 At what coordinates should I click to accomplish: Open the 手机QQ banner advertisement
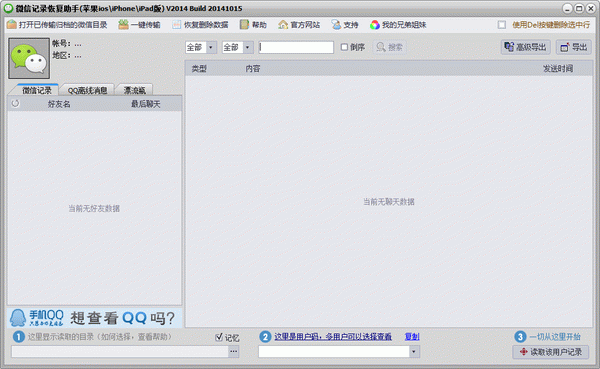(x=95, y=318)
